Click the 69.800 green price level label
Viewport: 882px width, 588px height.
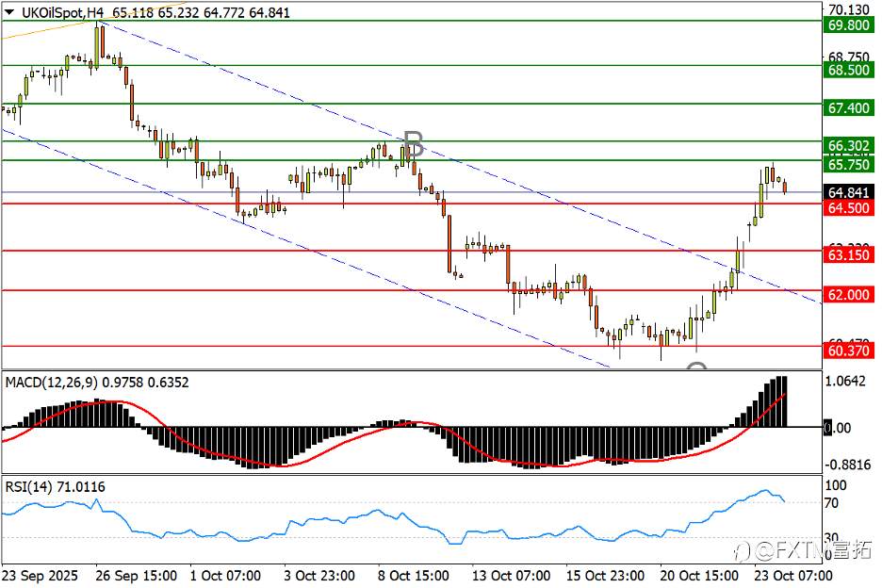point(849,25)
